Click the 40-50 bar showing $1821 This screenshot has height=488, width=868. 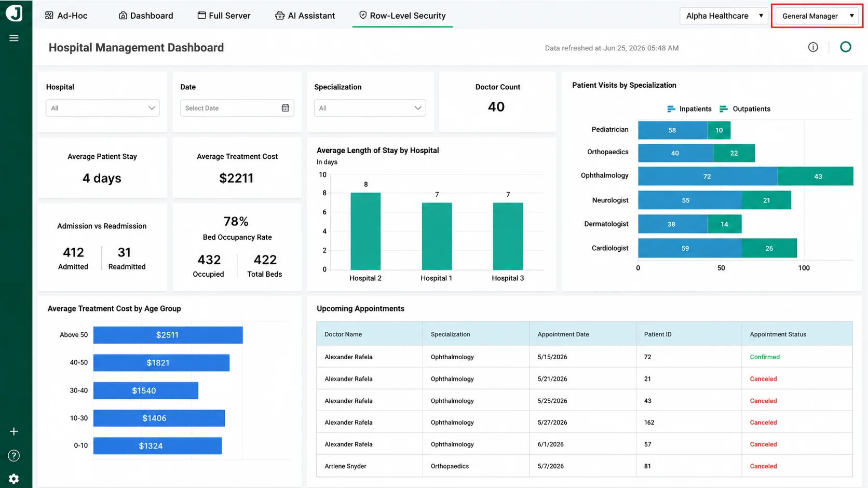(161, 363)
